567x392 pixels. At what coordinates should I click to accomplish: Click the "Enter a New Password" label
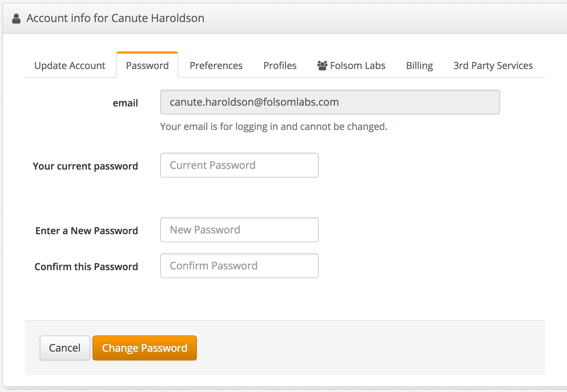pyautogui.click(x=87, y=231)
